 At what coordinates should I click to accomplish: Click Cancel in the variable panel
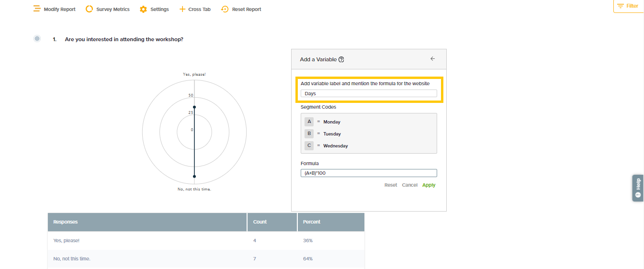pos(409,185)
